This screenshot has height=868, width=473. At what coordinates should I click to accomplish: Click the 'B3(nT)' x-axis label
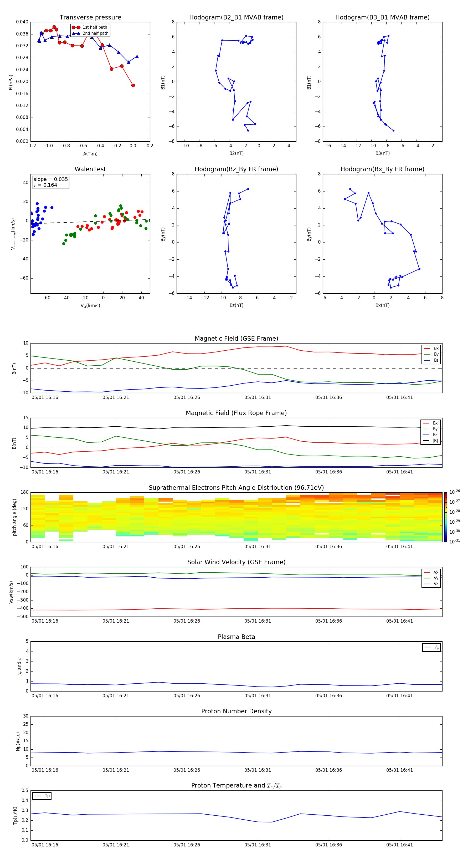(382, 153)
